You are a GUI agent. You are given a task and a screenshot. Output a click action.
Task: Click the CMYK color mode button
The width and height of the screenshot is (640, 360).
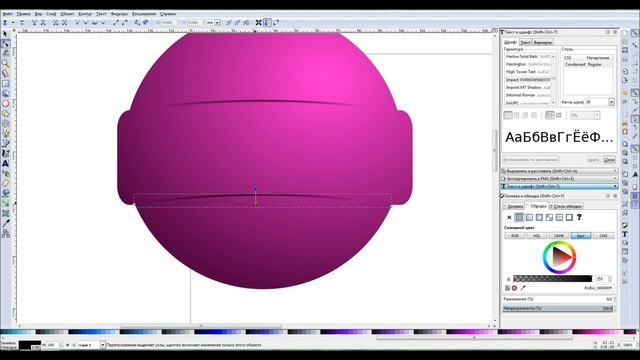[x=559, y=236]
